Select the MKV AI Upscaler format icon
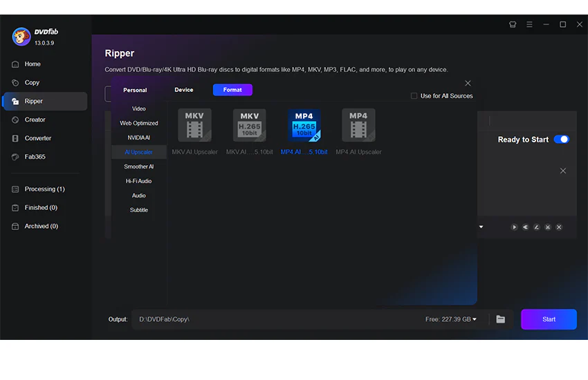Image resolution: width=588 pixels, height=380 pixels. point(194,125)
